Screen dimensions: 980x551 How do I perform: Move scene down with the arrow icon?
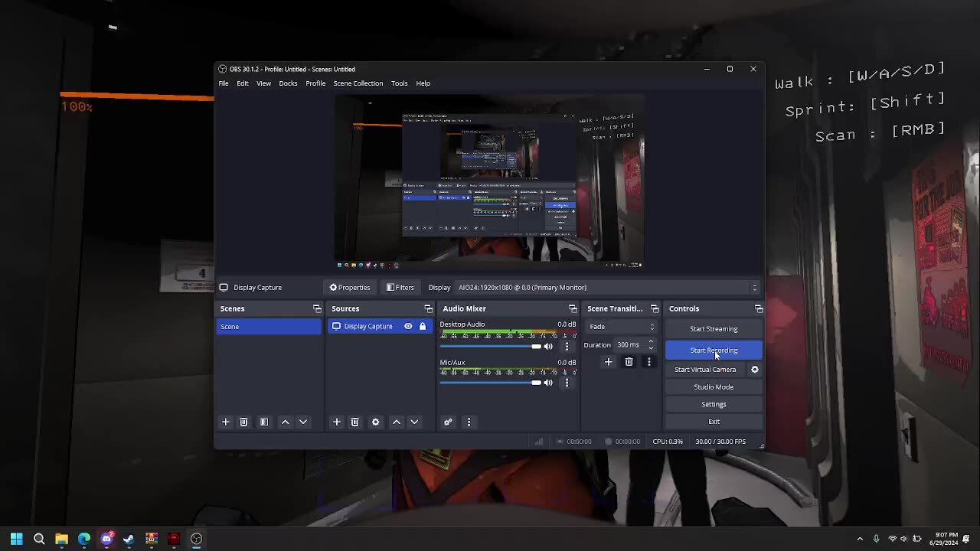point(303,422)
